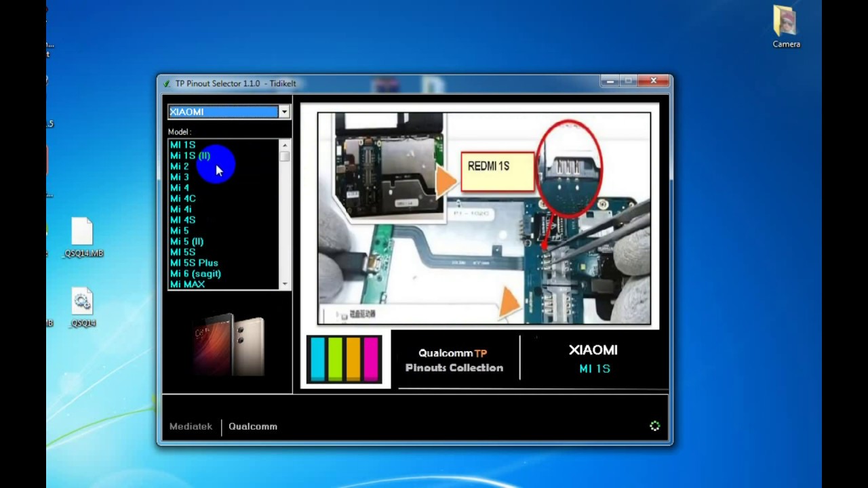Image resolution: width=868 pixels, height=488 pixels.
Task: Click model list scroll up arrow
Action: [x=285, y=145]
